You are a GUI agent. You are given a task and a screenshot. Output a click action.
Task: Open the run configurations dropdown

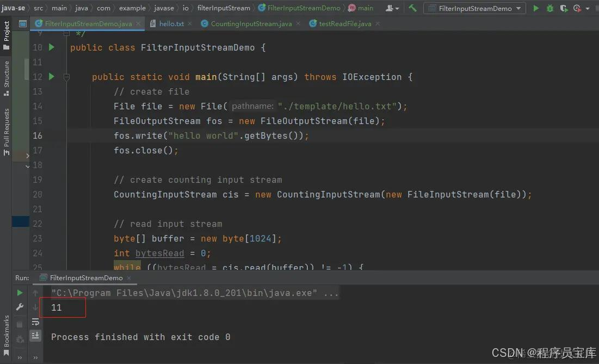point(473,8)
